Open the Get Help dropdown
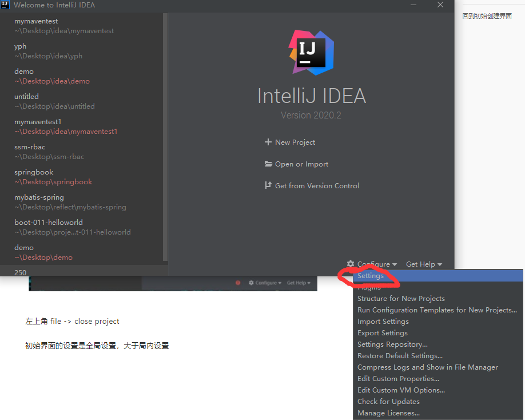The width and height of the screenshot is (525, 420). 424,264
